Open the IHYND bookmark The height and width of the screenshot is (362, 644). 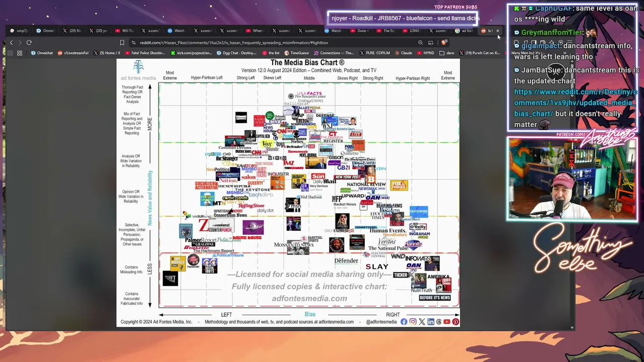tap(426, 53)
